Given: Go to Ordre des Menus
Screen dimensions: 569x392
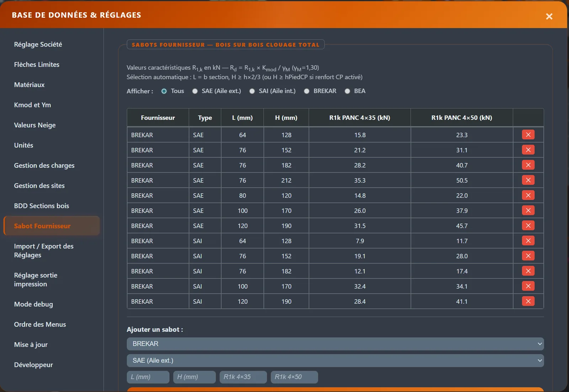Looking at the screenshot, I should point(52,324).
